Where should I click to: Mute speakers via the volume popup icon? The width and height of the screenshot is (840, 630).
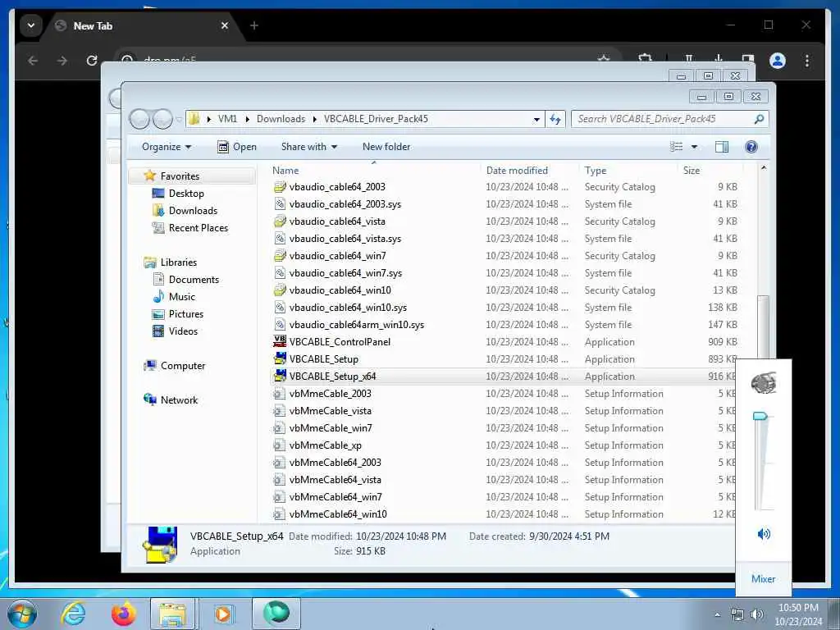(764, 533)
